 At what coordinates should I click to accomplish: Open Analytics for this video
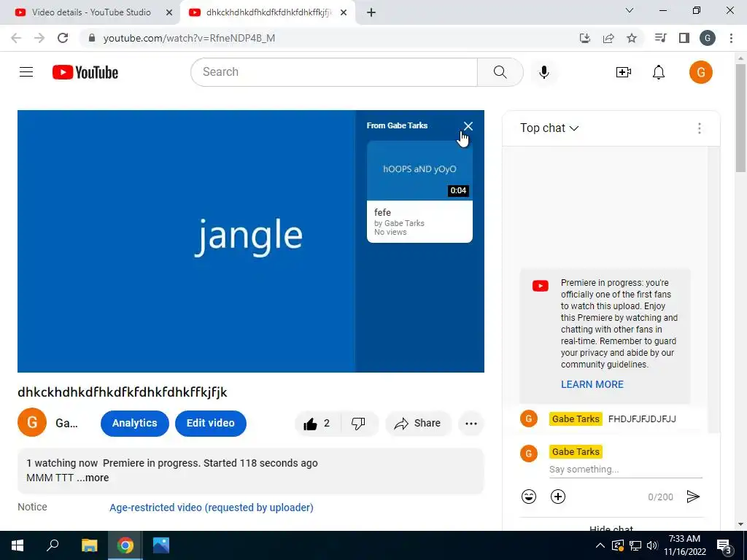pyautogui.click(x=135, y=424)
